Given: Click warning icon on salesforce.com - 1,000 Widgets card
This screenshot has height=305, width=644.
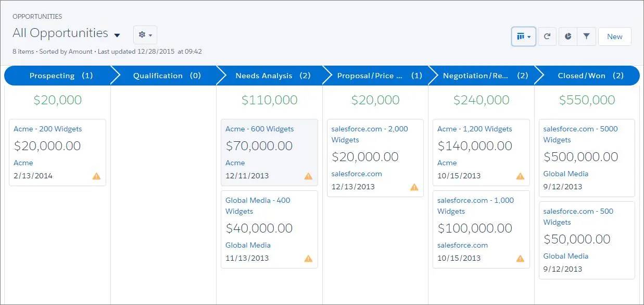Looking at the screenshot, I should coord(520,258).
